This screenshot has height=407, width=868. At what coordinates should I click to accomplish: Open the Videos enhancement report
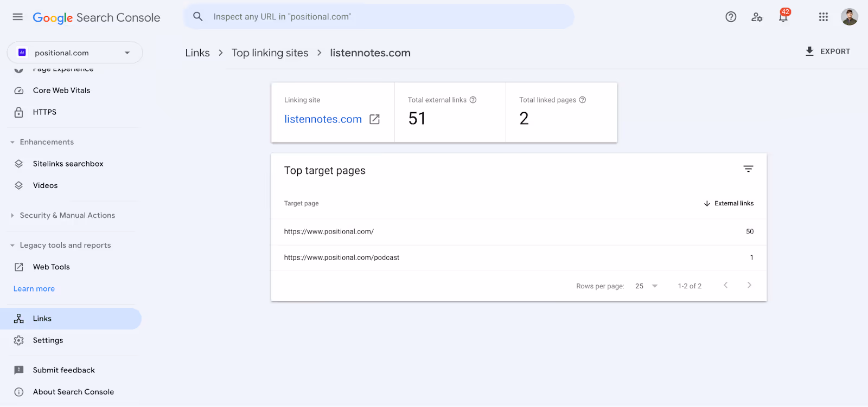pyautogui.click(x=45, y=185)
